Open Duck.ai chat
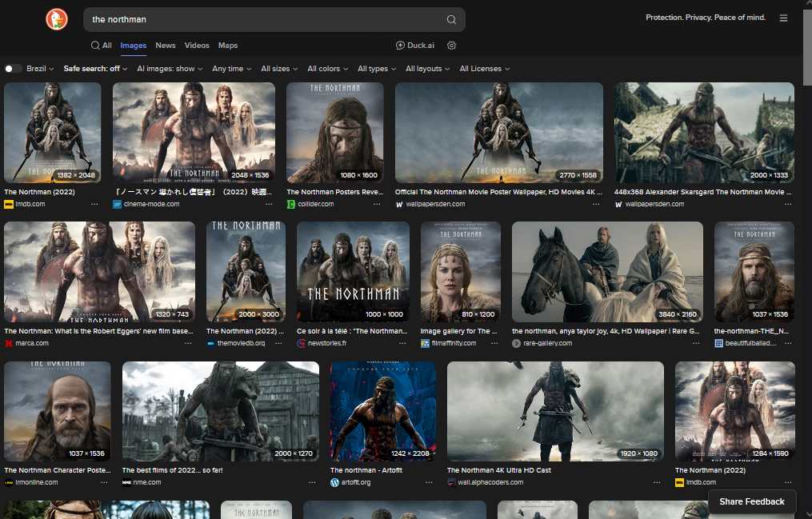Viewport: 812px width, 519px height. point(415,46)
